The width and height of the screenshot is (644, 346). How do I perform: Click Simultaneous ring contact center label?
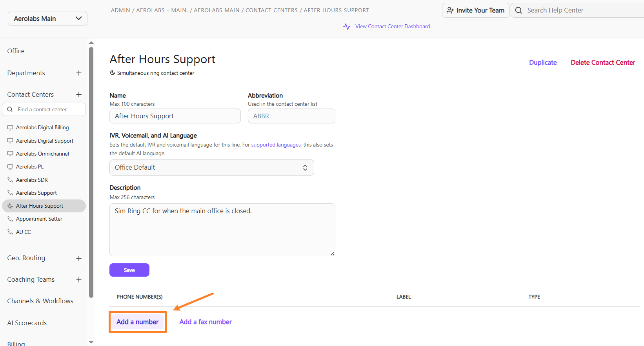coord(156,73)
